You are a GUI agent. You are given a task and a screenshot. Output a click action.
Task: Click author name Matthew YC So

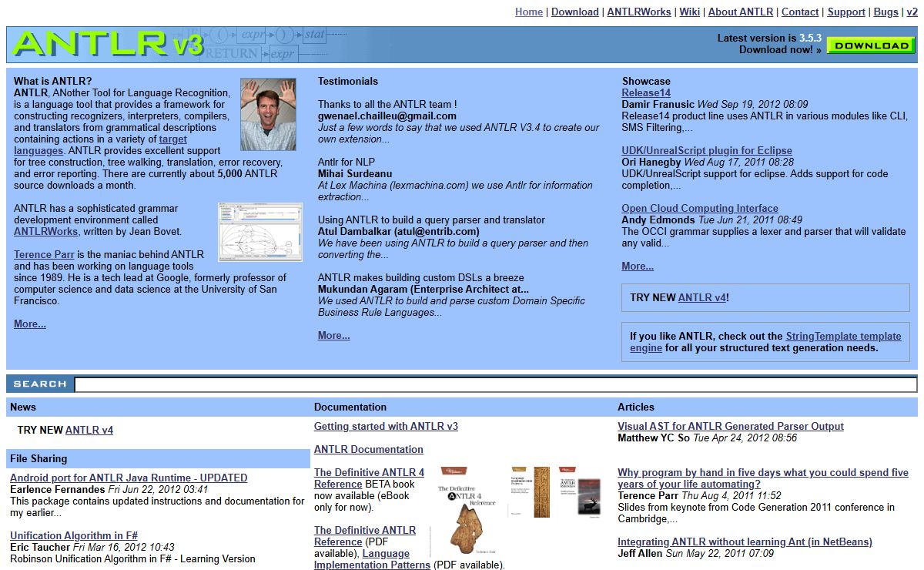[654, 438]
